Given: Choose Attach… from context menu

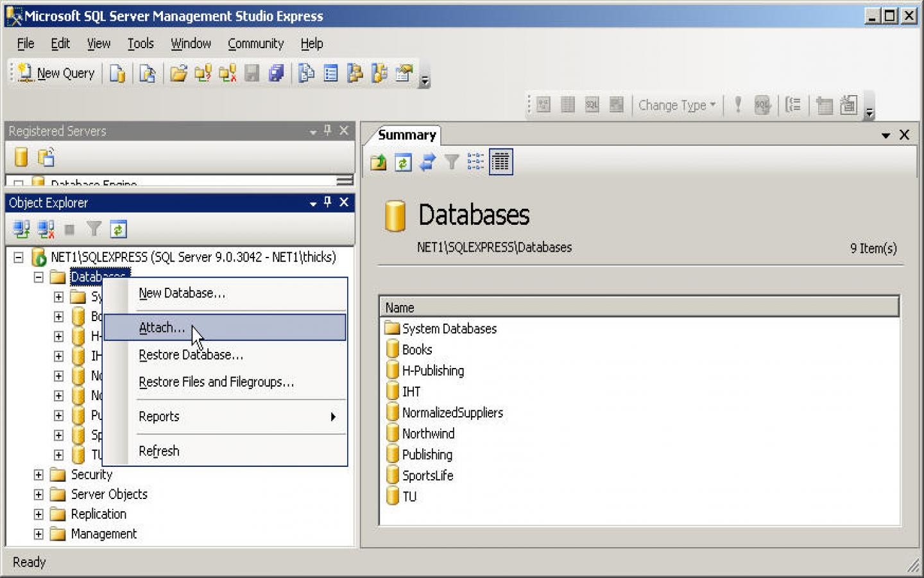Looking at the screenshot, I should (225, 328).
